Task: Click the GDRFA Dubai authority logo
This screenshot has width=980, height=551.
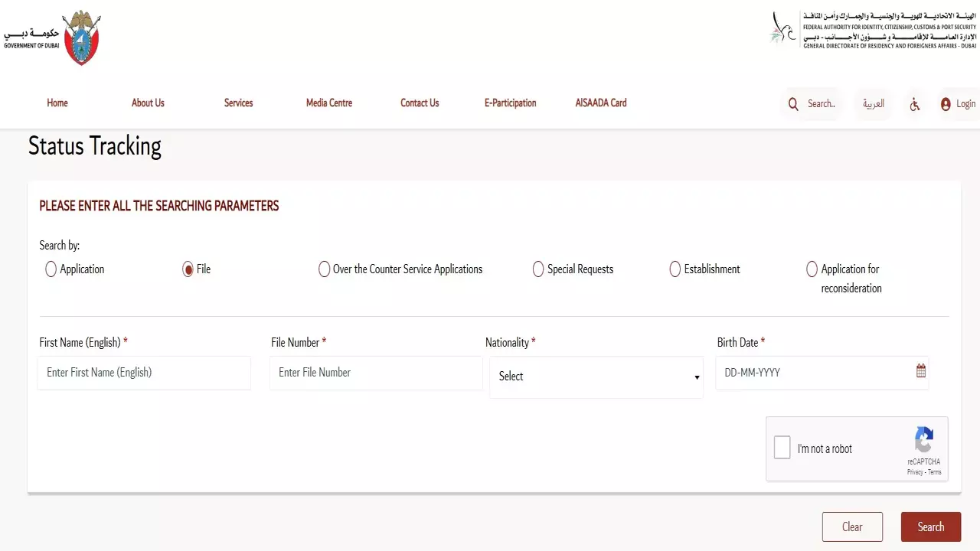Action: click(873, 30)
